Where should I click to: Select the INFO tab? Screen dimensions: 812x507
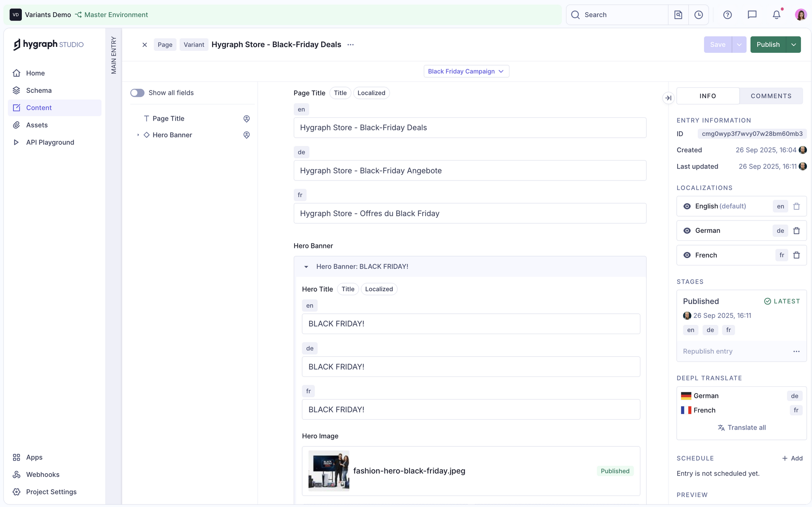[707, 96]
